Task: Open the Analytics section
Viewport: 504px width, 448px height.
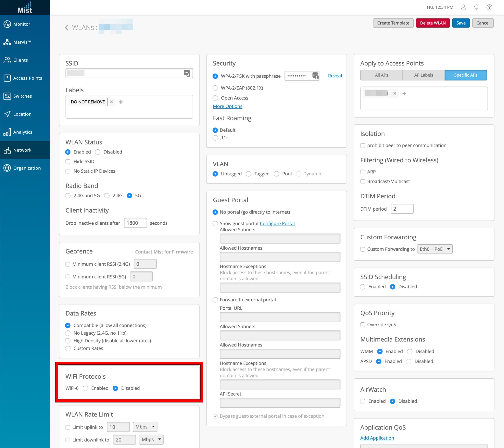Action: [x=23, y=132]
